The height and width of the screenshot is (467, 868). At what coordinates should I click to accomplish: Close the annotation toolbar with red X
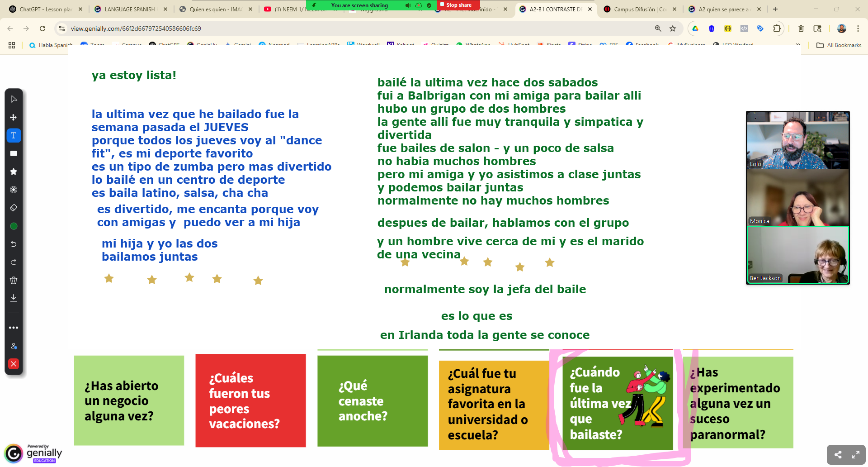pos(14,364)
